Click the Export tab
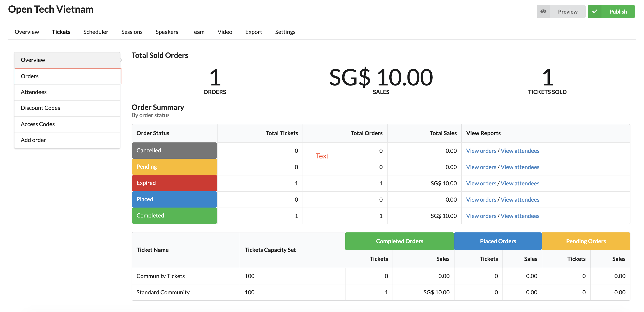This screenshot has width=644, height=312. (x=253, y=31)
